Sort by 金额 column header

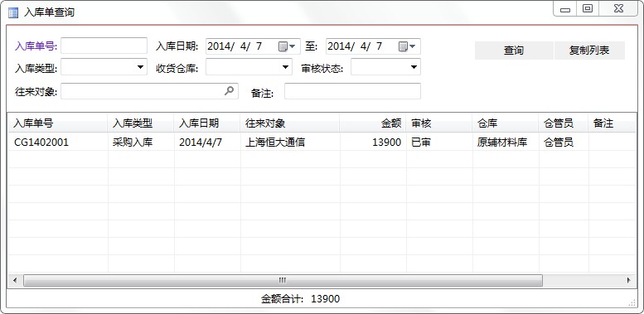[373, 123]
